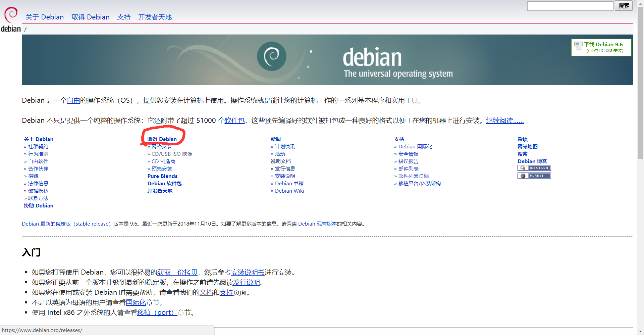Open the 网站地图 link
The height and width of the screenshot is (335, 644).
pyautogui.click(x=528, y=146)
